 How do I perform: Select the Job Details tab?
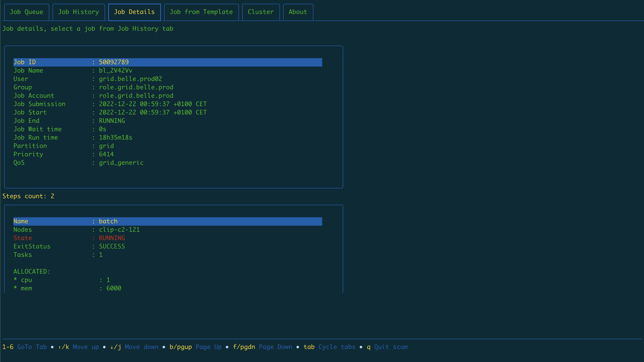134,12
